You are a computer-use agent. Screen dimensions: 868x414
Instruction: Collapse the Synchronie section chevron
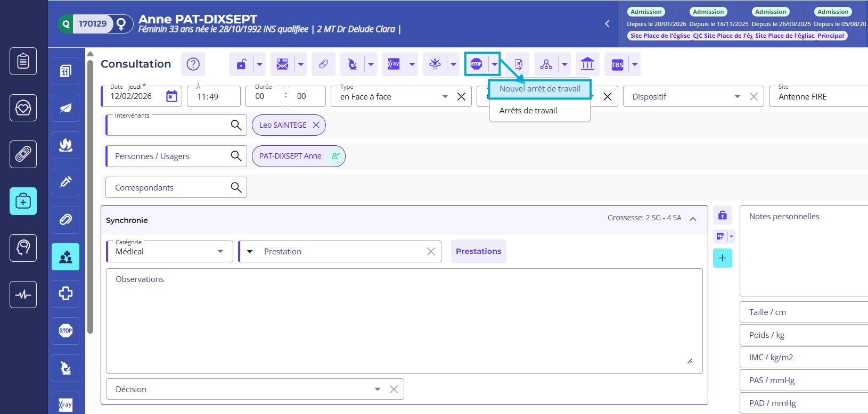pyautogui.click(x=693, y=219)
